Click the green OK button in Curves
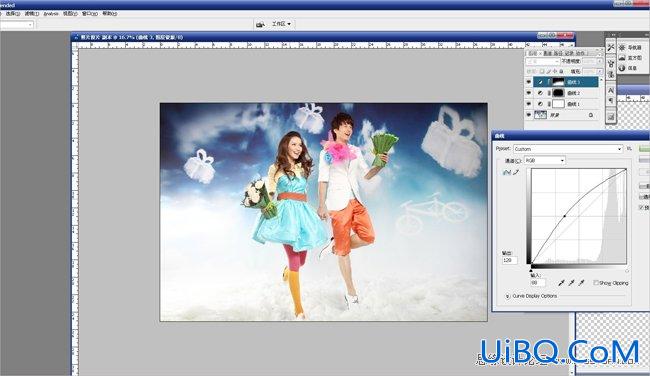Viewport: 650px width, 376px height. (x=644, y=149)
